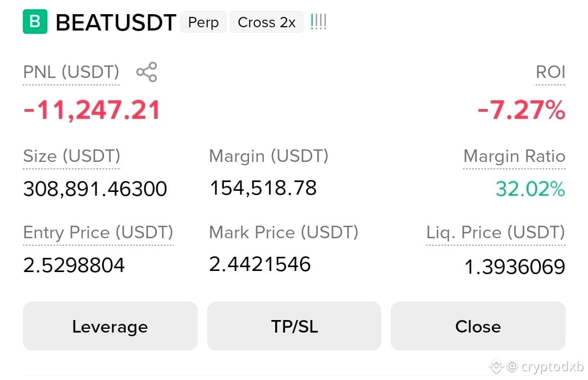
Task: Tap the Margin Ratio label
Action: [x=514, y=156]
